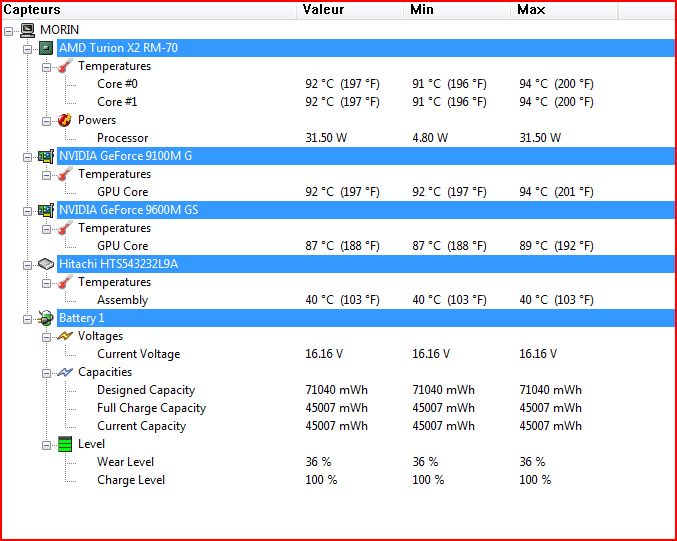Click the Capacities graph icon

[65, 372]
